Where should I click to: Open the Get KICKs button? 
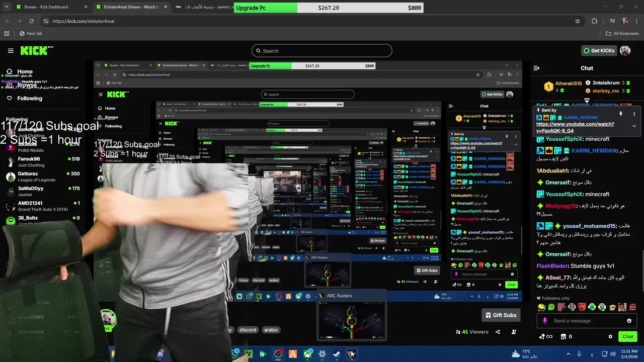(599, 50)
